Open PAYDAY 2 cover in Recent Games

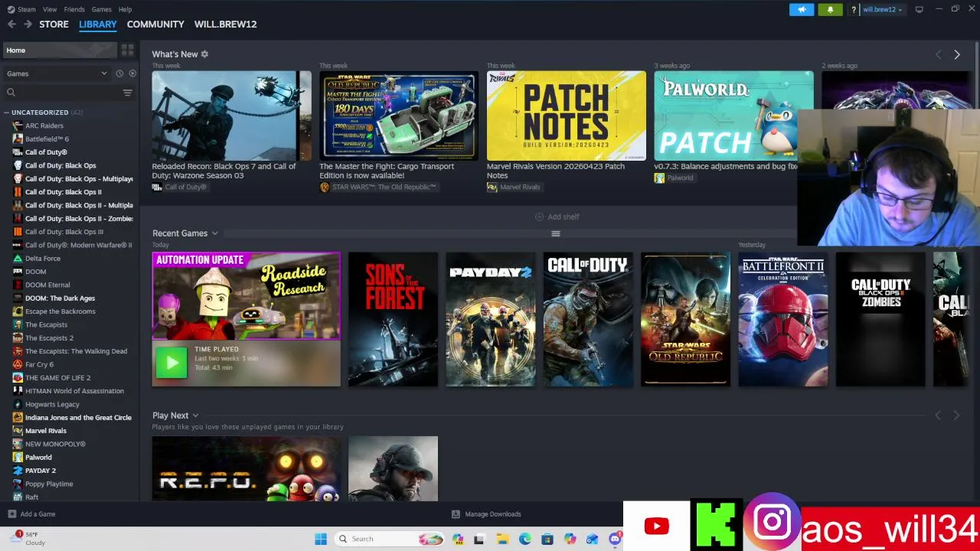click(x=491, y=319)
